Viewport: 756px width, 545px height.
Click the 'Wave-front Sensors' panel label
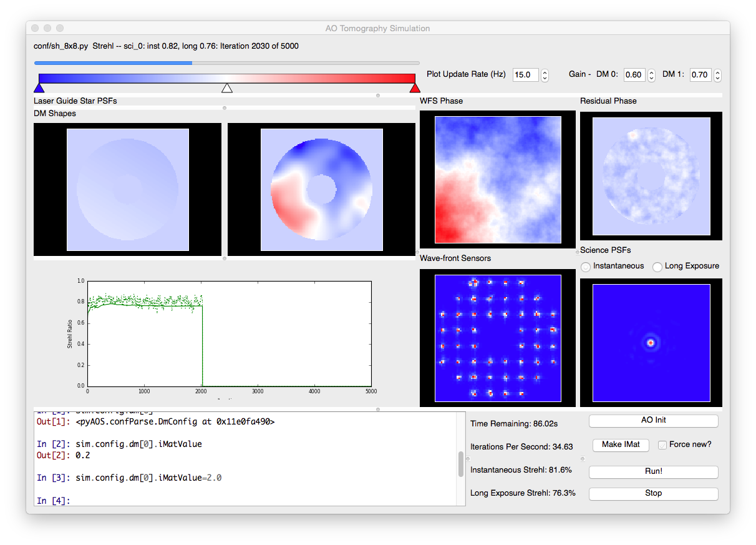pos(455,258)
